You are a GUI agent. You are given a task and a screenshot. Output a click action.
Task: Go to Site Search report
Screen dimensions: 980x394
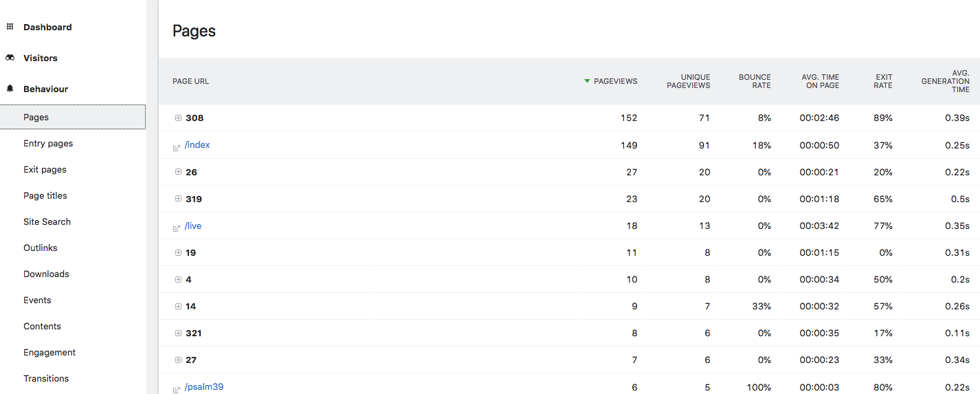point(47,221)
